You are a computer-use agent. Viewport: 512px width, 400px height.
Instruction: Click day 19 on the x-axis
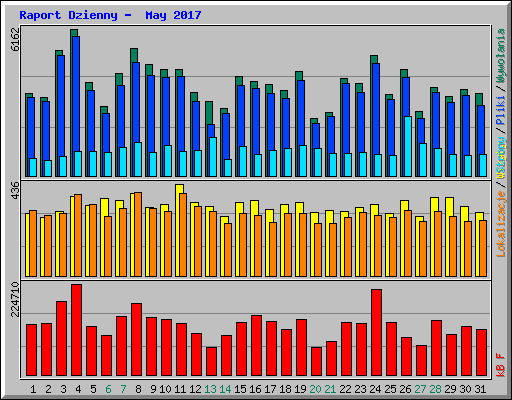(300, 389)
